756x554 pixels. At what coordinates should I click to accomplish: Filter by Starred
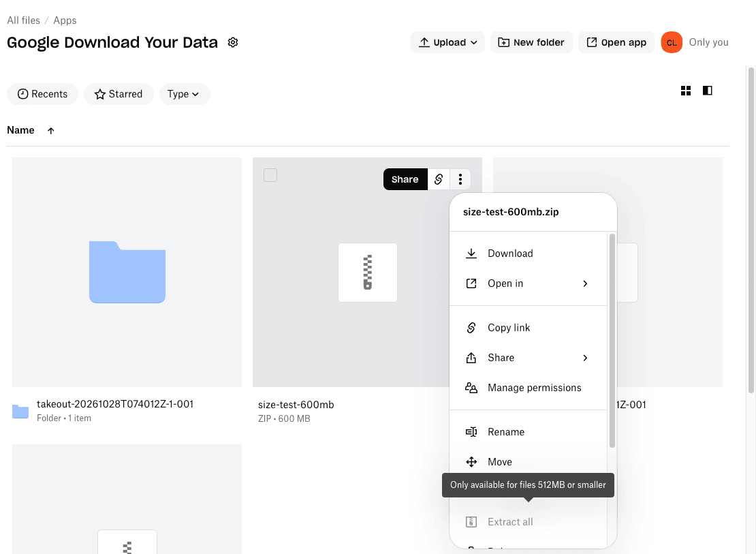coord(119,94)
